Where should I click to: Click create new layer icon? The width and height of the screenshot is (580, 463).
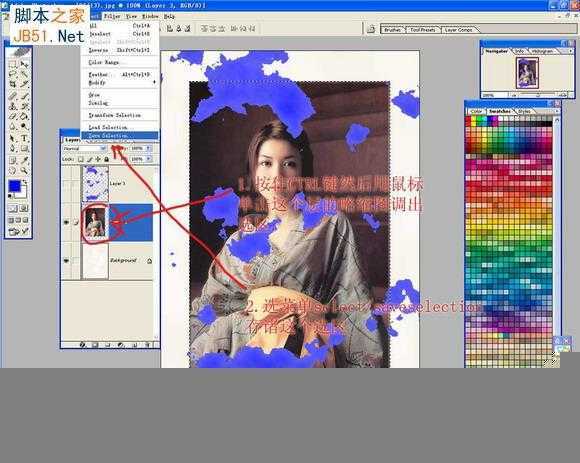135,345
